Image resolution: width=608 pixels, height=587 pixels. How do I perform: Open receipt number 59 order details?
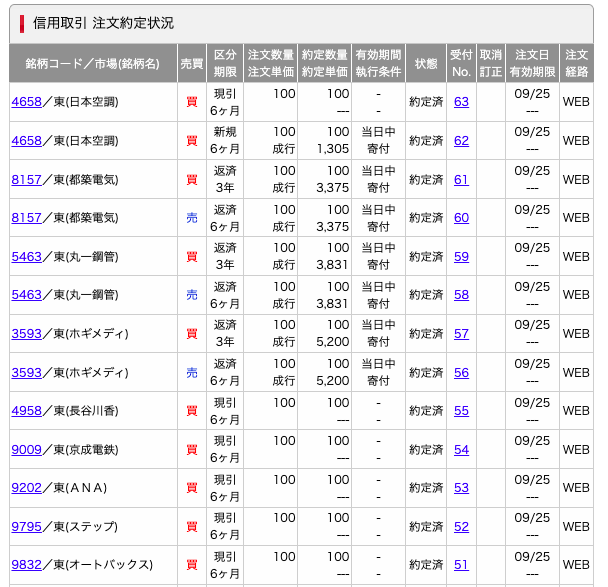(461, 257)
